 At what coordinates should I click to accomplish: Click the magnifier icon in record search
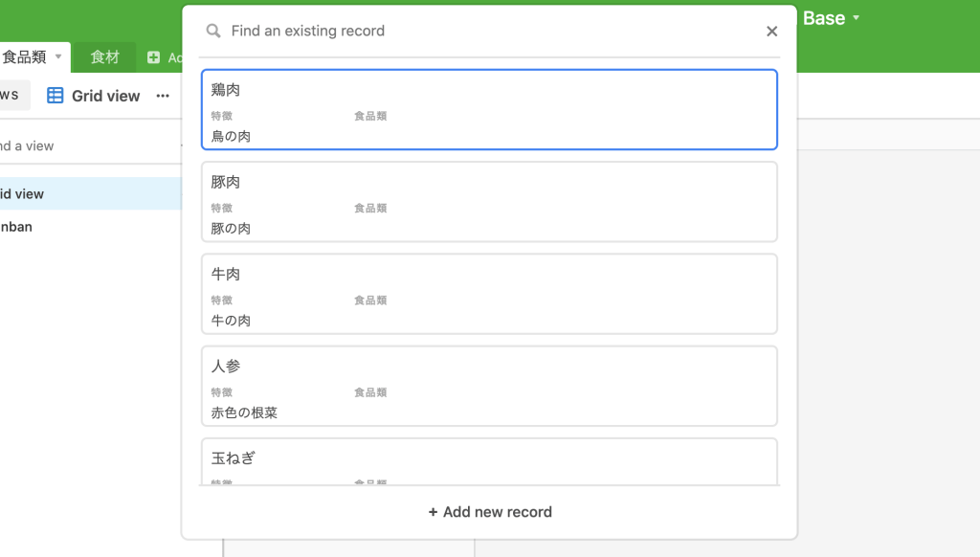[213, 32]
